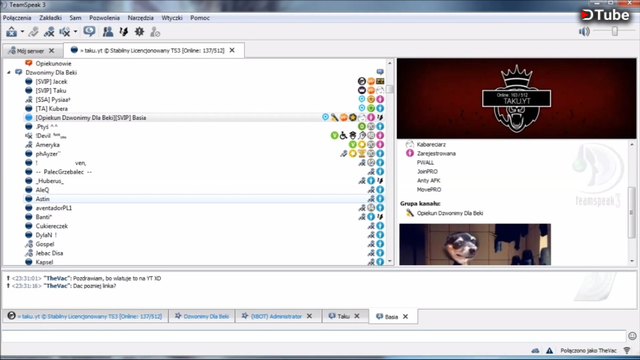Click the wheelchair badge icon on !Devil row

[x=344, y=136]
